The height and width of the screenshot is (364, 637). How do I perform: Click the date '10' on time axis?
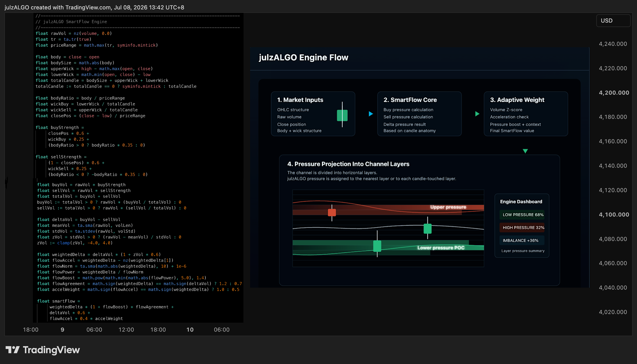pyautogui.click(x=190, y=330)
